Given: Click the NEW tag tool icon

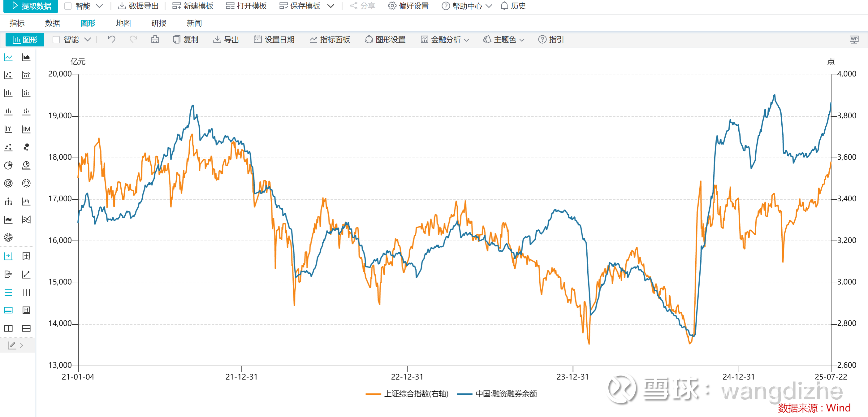Looking at the screenshot, I should (8, 274).
